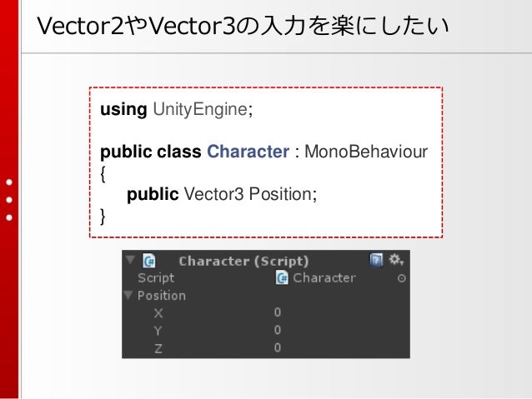Screen dimensions: 532x399
Task: Select the Character script reference field
Action: click(x=334, y=278)
